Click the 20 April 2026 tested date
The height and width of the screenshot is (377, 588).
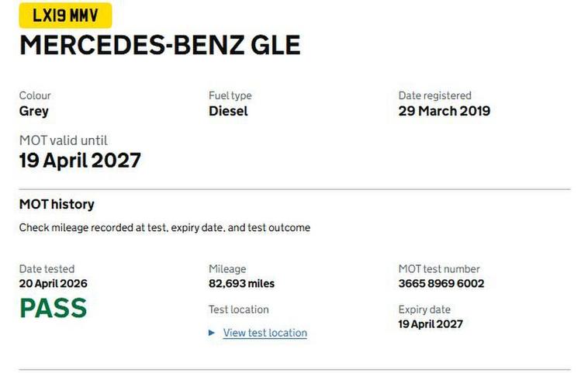tap(53, 283)
